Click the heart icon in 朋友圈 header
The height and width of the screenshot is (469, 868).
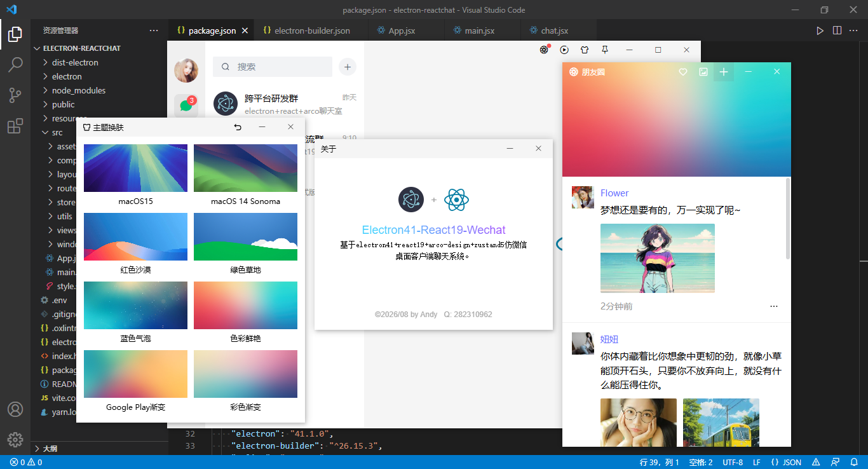pyautogui.click(x=683, y=72)
